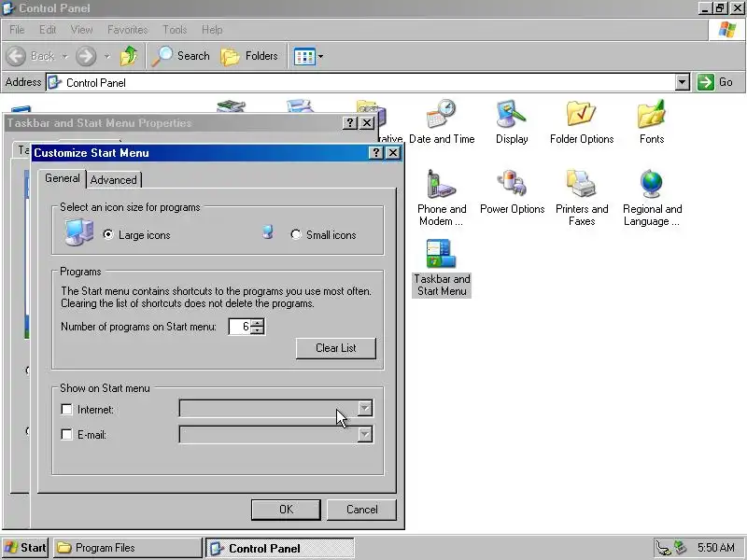
Task: Open the Internet program dropdown
Action: pos(364,408)
